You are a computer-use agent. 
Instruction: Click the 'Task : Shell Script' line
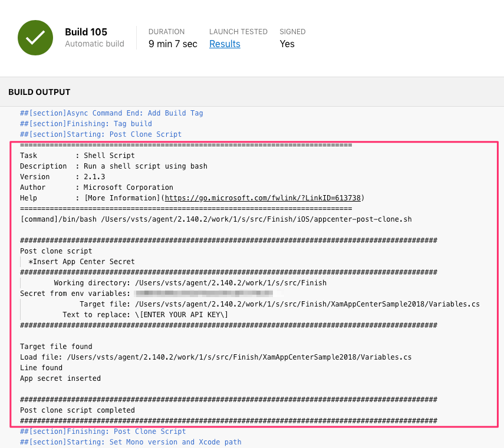click(77, 156)
